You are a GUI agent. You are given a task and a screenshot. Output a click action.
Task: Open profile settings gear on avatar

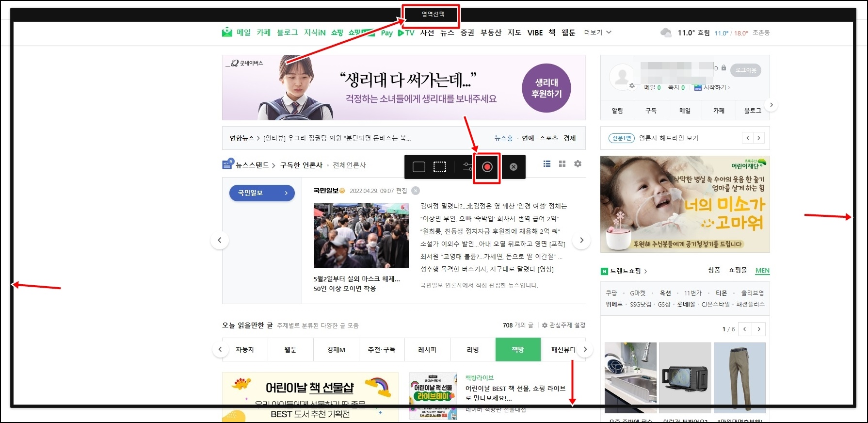click(x=632, y=86)
